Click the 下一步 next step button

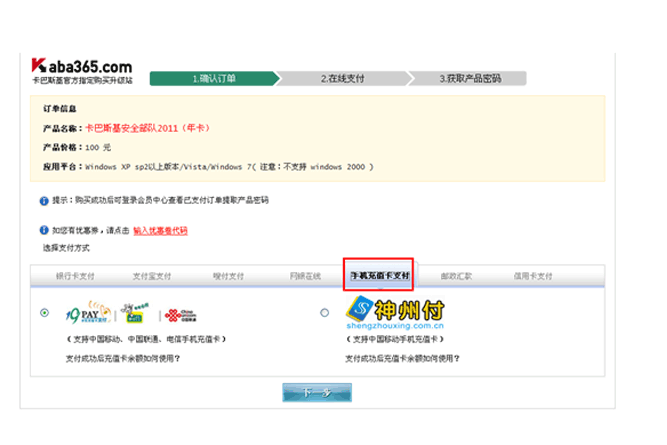[x=317, y=392]
